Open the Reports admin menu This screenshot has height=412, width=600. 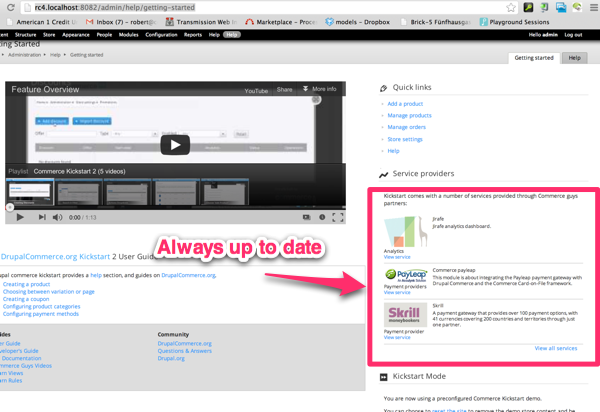(193, 35)
